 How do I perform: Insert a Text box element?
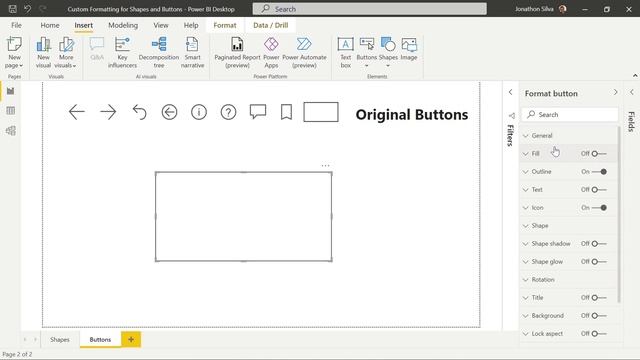[x=345, y=53]
